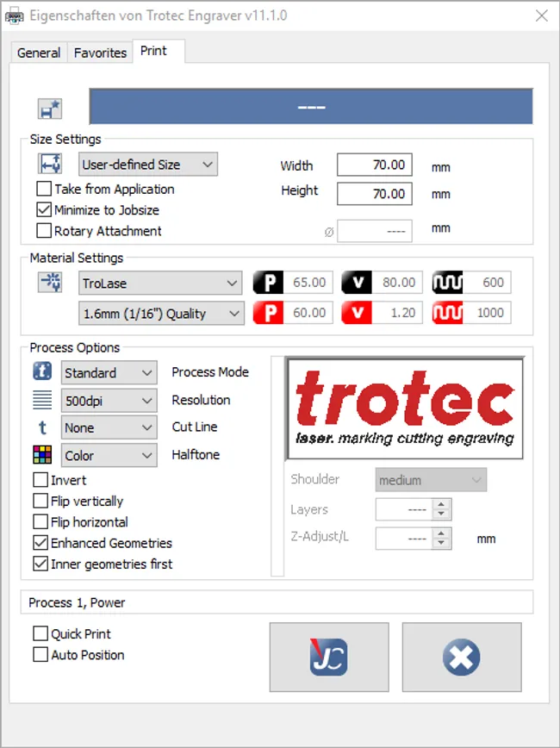Click the black engrave power P icon

(x=268, y=283)
